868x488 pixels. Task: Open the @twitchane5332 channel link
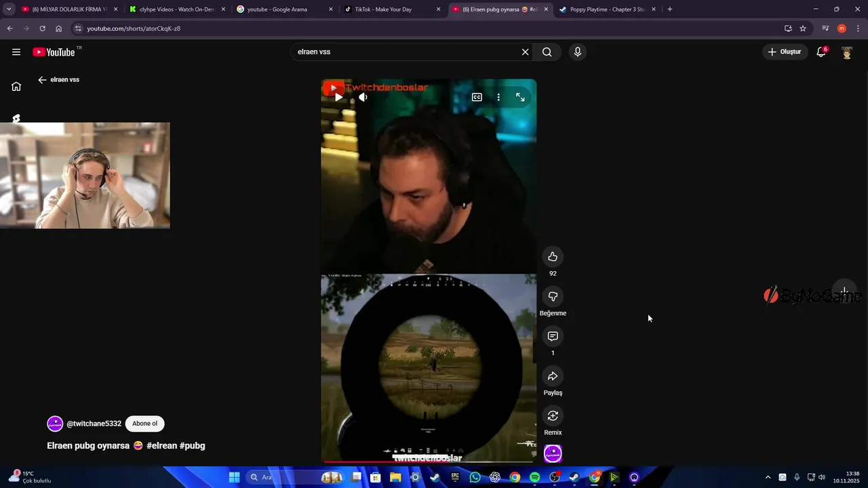click(x=94, y=424)
